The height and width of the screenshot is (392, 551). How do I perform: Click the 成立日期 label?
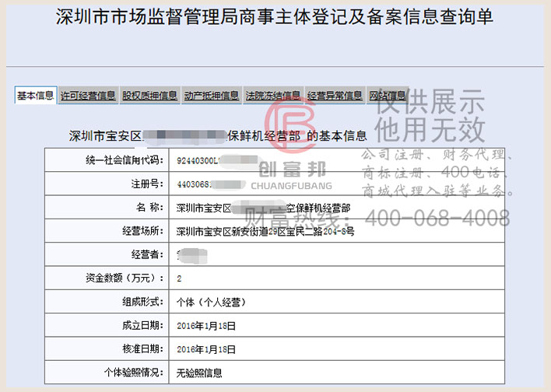coord(142,325)
